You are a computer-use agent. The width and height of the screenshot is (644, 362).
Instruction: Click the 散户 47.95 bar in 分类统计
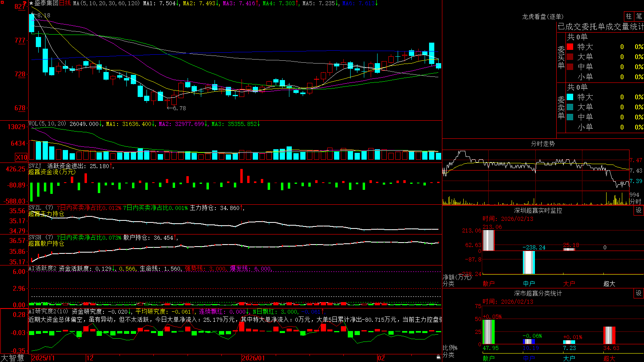[x=488, y=332]
